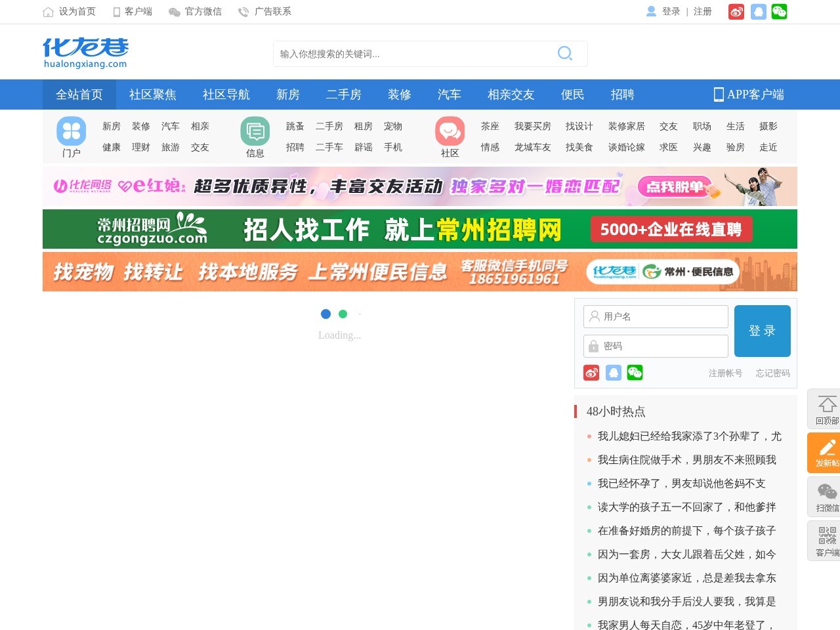The image size is (840, 630).
Task: Select 招聘 in blue navigation bar
Action: (623, 94)
